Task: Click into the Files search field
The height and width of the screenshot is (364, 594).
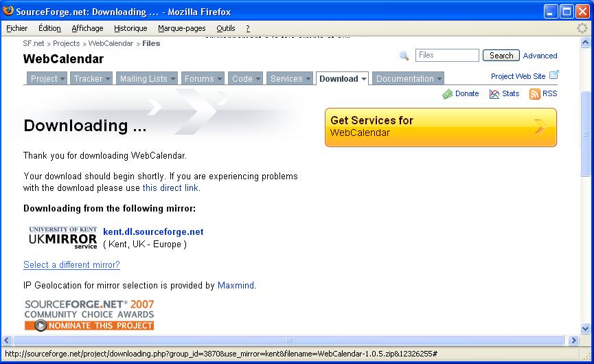Action: [448, 56]
